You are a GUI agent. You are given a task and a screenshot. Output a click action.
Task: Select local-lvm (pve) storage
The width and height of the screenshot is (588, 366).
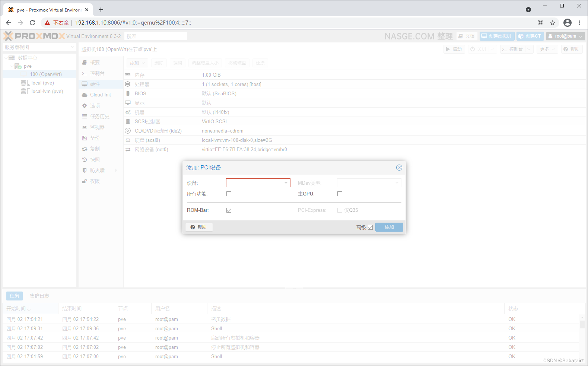point(47,92)
